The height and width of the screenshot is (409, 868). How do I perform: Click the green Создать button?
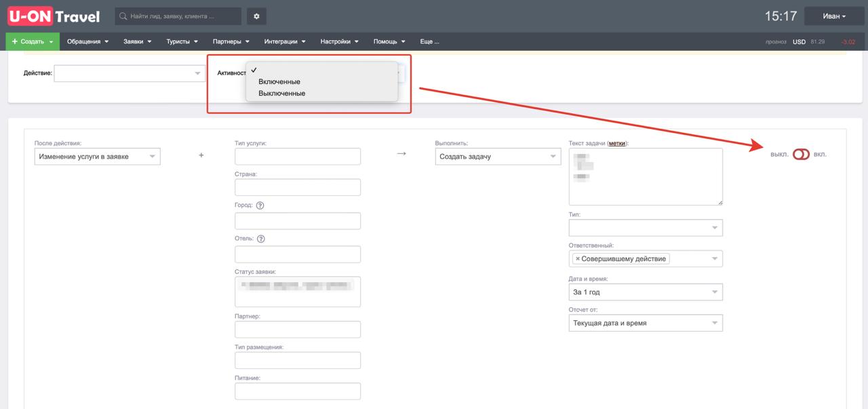pos(32,41)
